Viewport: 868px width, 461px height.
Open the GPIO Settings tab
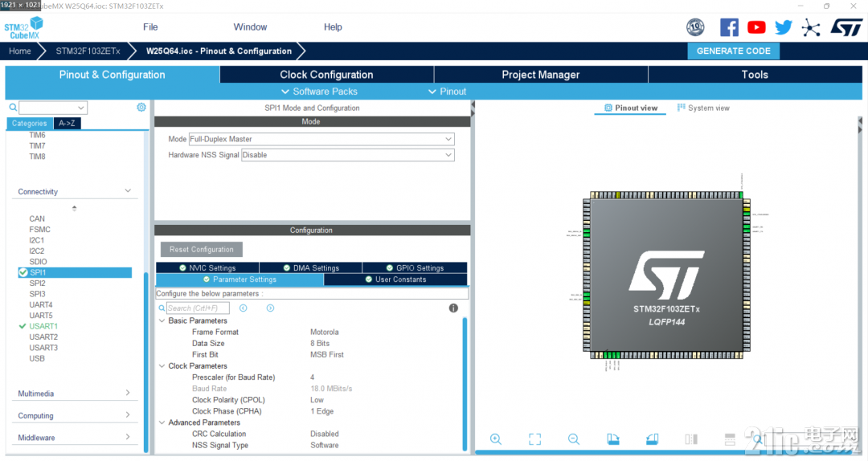(x=415, y=268)
